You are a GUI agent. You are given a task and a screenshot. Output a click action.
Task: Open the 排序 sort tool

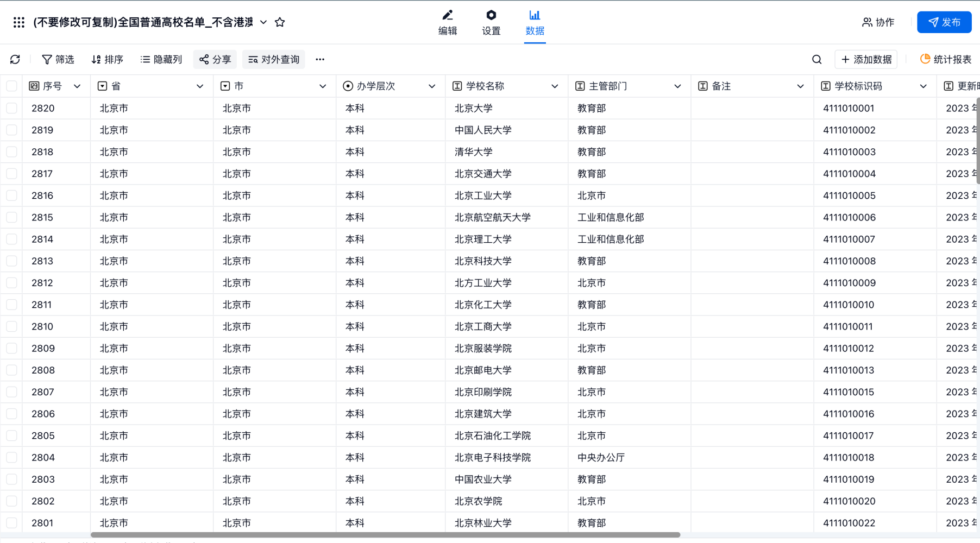pyautogui.click(x=108, y=59)
